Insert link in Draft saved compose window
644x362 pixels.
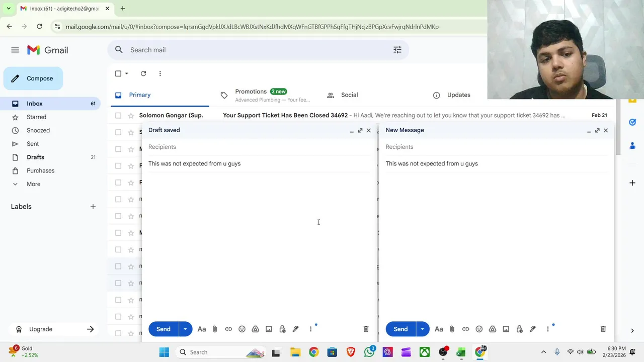pos(228,329)
